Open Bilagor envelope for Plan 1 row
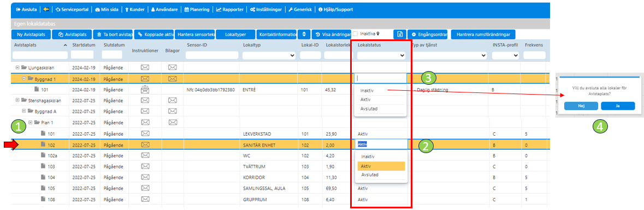Viewport: 644px width, 210px height. (x=172, y=122)
